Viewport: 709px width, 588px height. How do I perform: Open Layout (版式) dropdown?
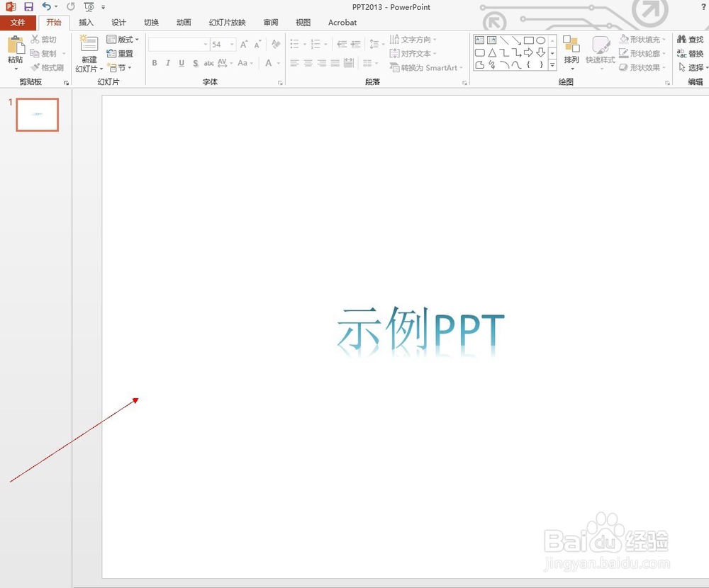[123, 40]
